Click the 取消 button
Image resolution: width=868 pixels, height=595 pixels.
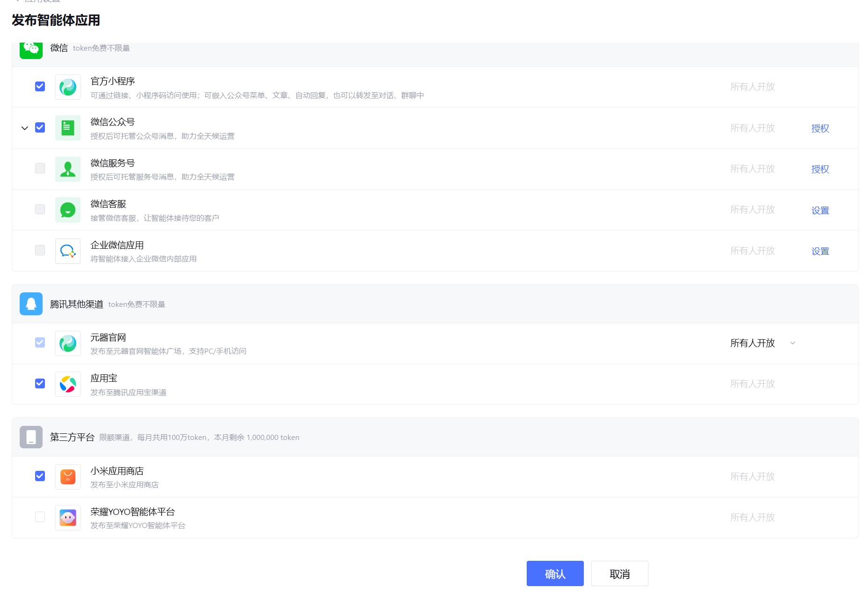click(x=620, y=573)
